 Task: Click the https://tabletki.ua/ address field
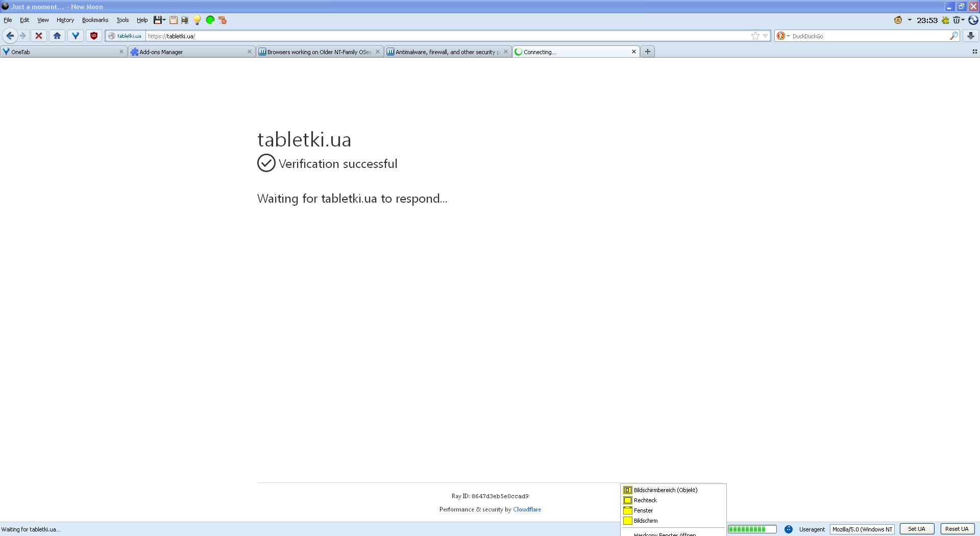447,36
